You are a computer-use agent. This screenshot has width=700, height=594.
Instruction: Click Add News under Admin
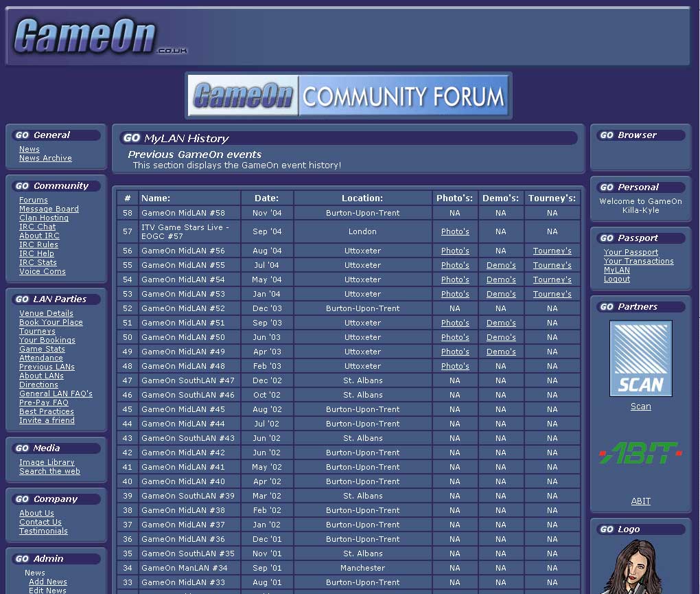click(x=47, y=582)
